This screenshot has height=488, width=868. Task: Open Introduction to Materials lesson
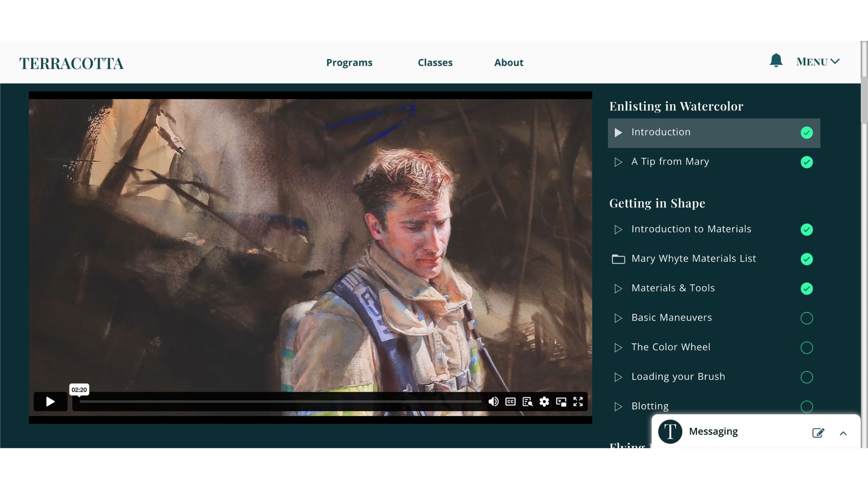pyautogui.click(x=714, y=230)
